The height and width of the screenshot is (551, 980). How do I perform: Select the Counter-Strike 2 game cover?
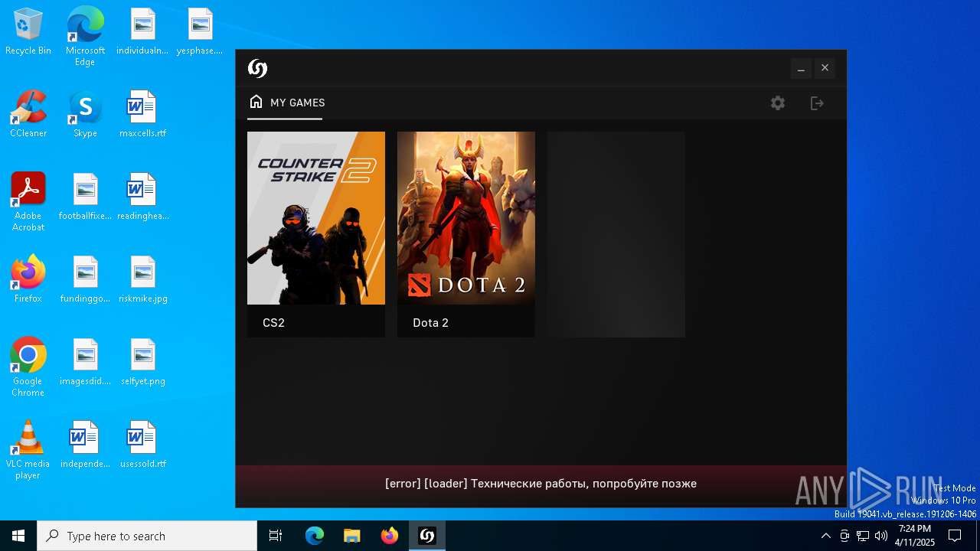[316, 218]
